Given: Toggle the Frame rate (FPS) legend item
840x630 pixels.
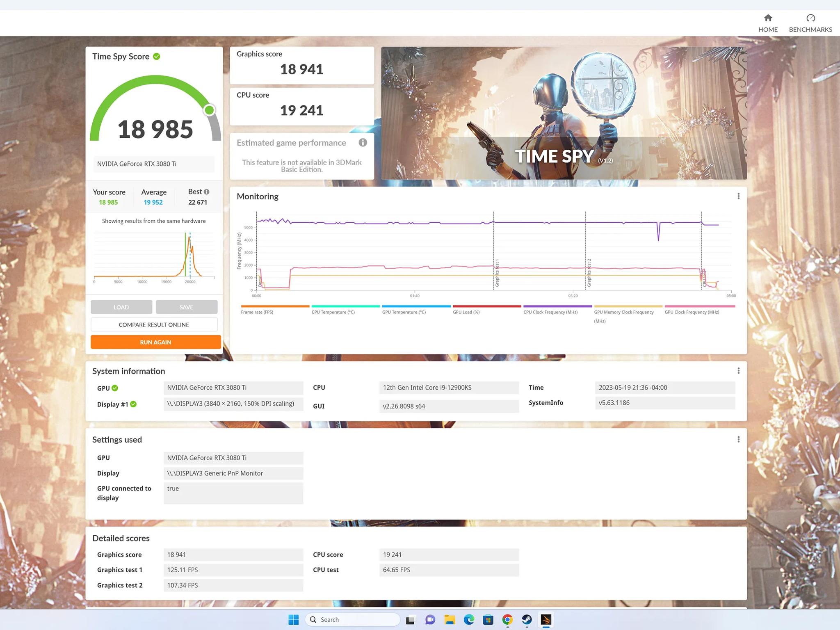Looking at the screenshot, I should pyautogui.click(x=275, y=310).
